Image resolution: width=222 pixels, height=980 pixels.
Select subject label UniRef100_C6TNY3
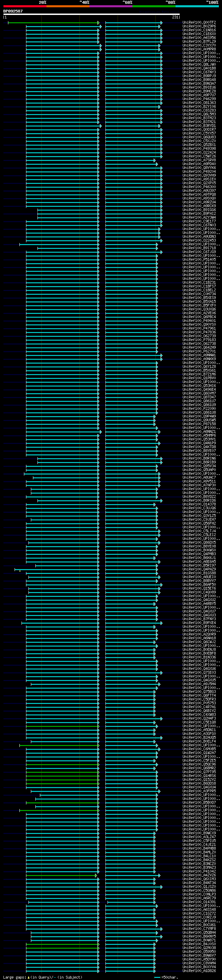(x=199, y=72)
